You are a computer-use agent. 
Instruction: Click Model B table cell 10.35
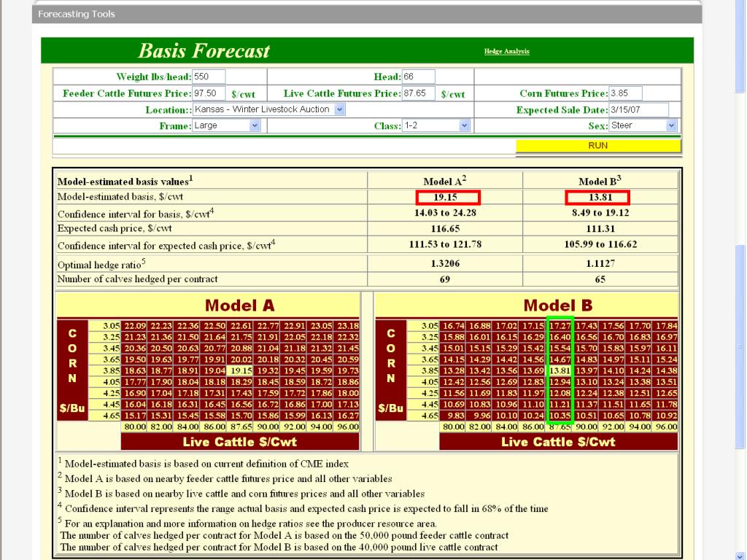[x=560, y=415]
